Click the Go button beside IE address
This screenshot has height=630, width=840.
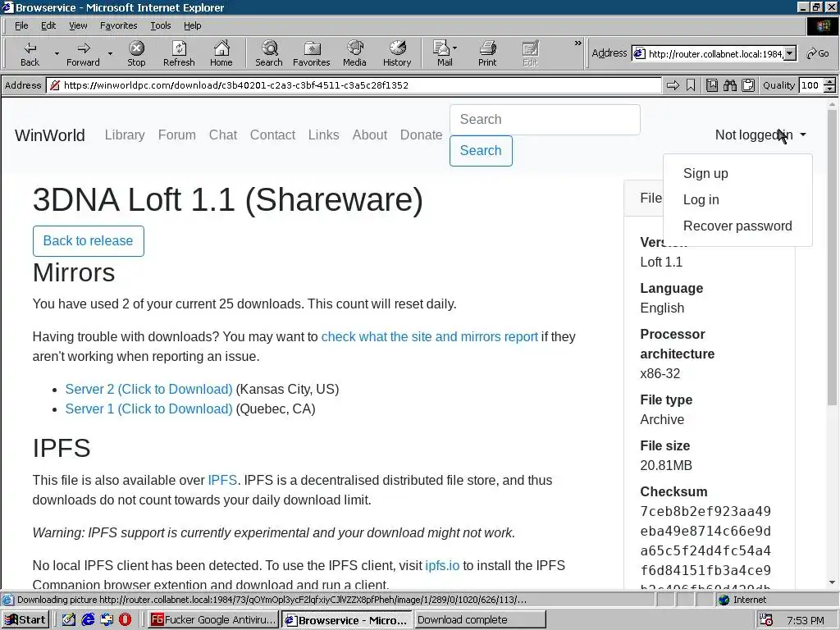click(818, 53)
